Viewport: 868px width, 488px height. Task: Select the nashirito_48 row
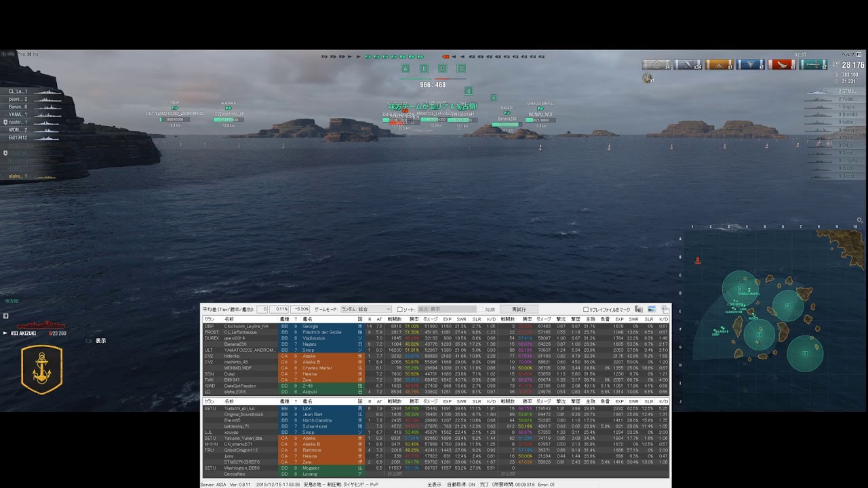pyautogui.click(x=436, y=362)
